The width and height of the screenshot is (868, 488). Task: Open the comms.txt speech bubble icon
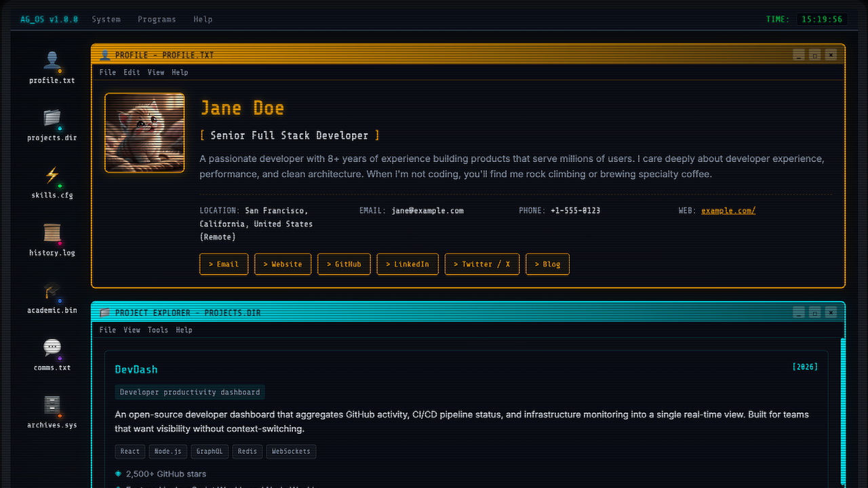[52, 356]
